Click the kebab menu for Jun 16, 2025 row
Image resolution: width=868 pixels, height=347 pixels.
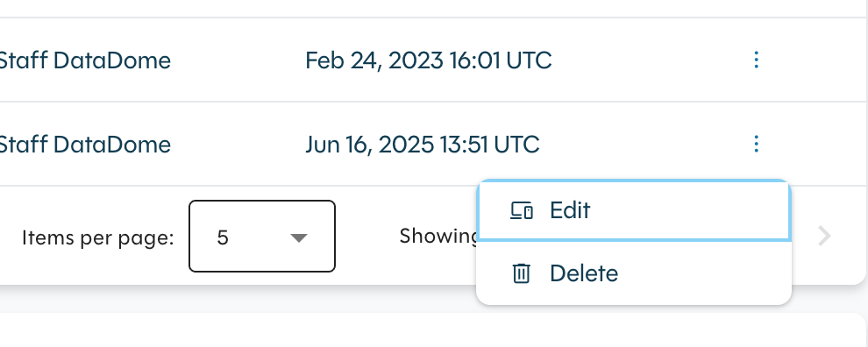point(756,144)
